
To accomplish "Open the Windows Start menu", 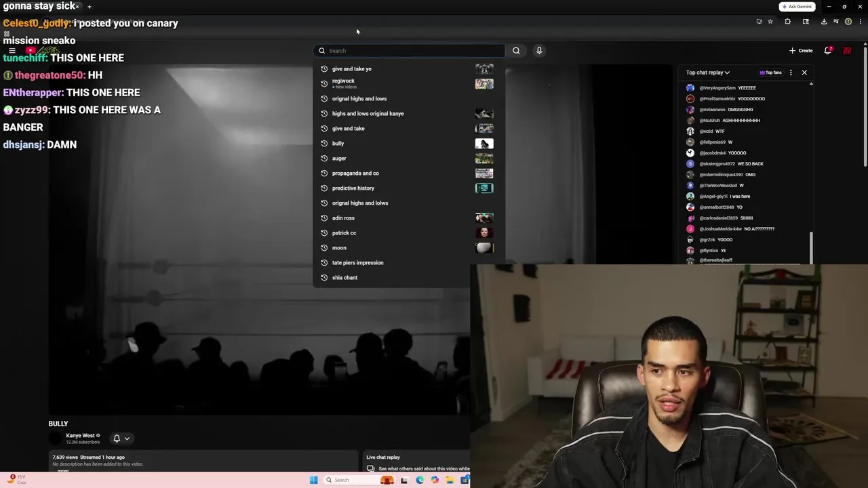I will pos(313,480).
